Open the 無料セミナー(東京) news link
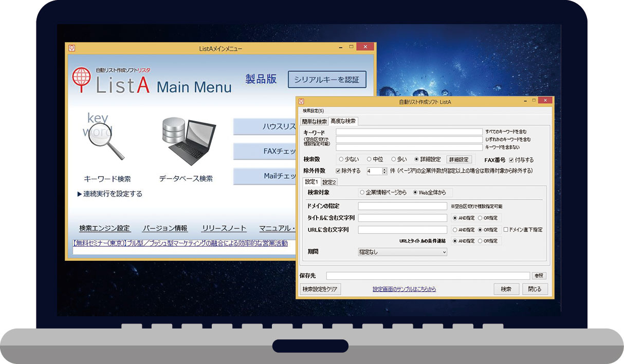The image size is (624, 364). pyautogui.click(x=180, y=243)
